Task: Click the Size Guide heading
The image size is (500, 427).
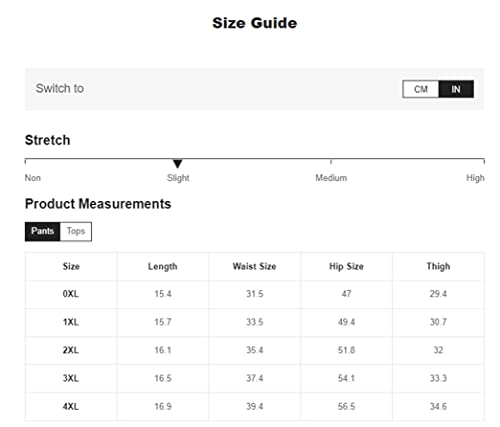Action: pyautogui.click(x=255, y=23)
